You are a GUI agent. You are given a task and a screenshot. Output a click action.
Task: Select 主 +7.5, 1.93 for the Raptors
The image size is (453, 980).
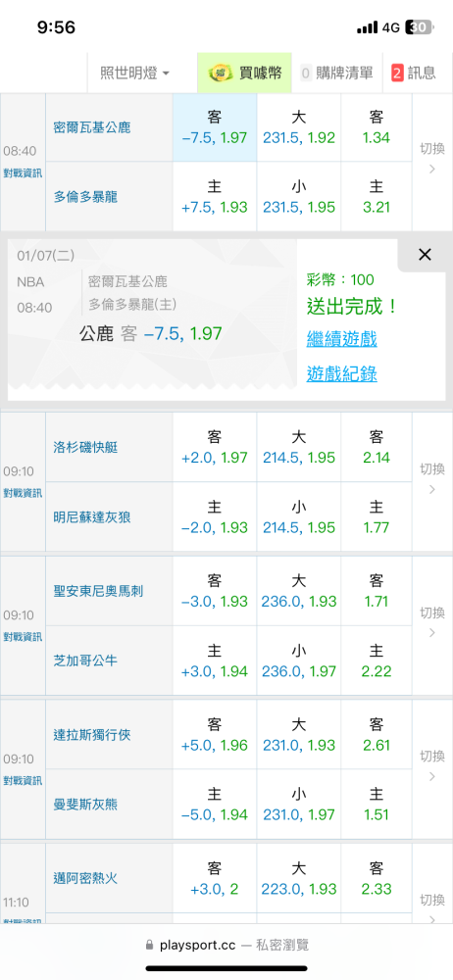pyautogui.click(x=215, y=197)
